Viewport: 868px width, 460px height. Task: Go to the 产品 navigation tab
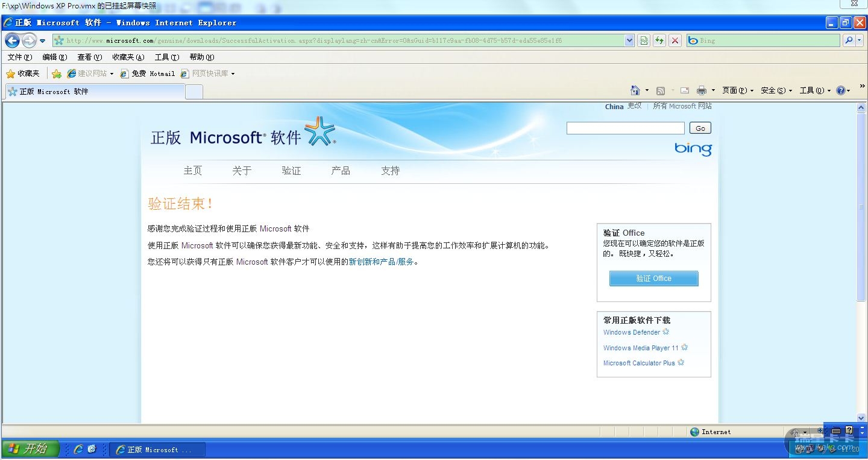click(341, 171)
